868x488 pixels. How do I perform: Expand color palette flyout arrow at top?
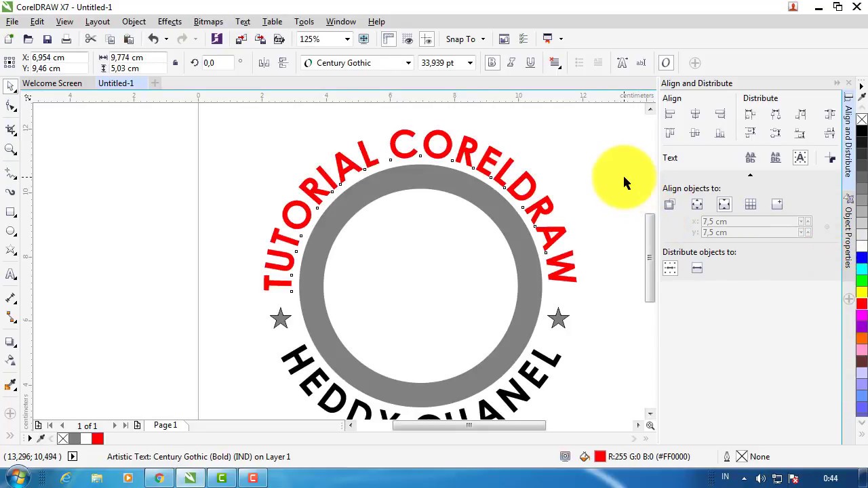(x=861, y=87)
